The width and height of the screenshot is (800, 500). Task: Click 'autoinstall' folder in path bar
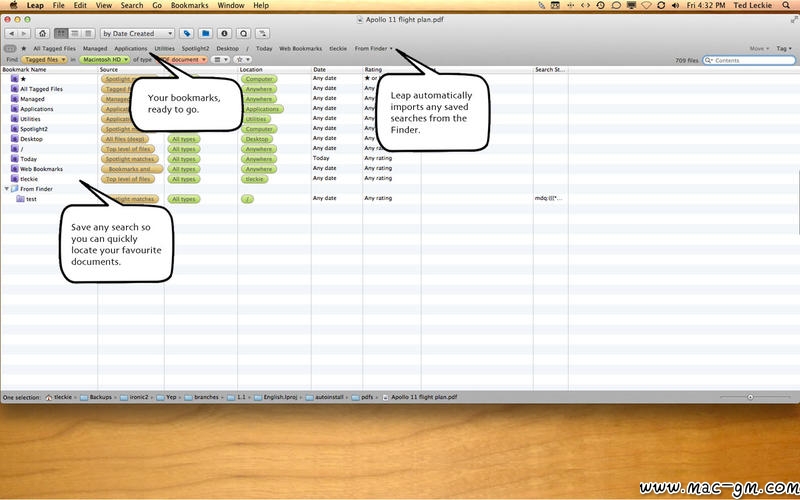coord(324,397)
